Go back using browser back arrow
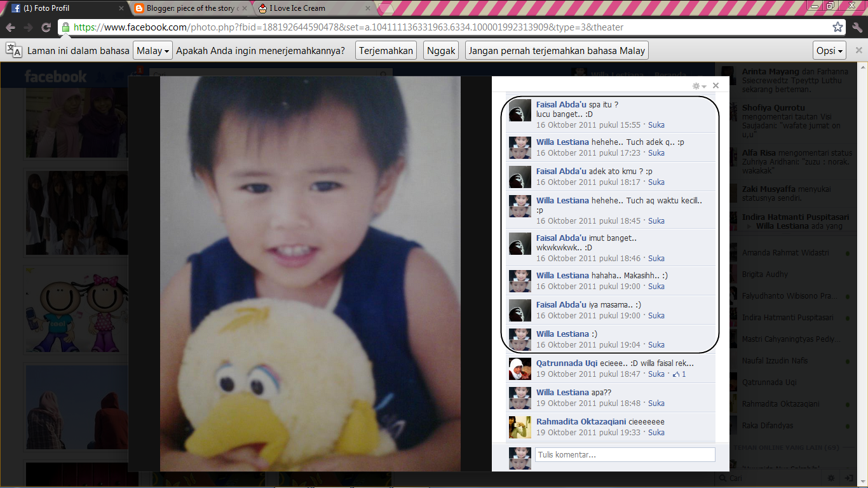Screen dimensions: 868x488 (10, 27)
